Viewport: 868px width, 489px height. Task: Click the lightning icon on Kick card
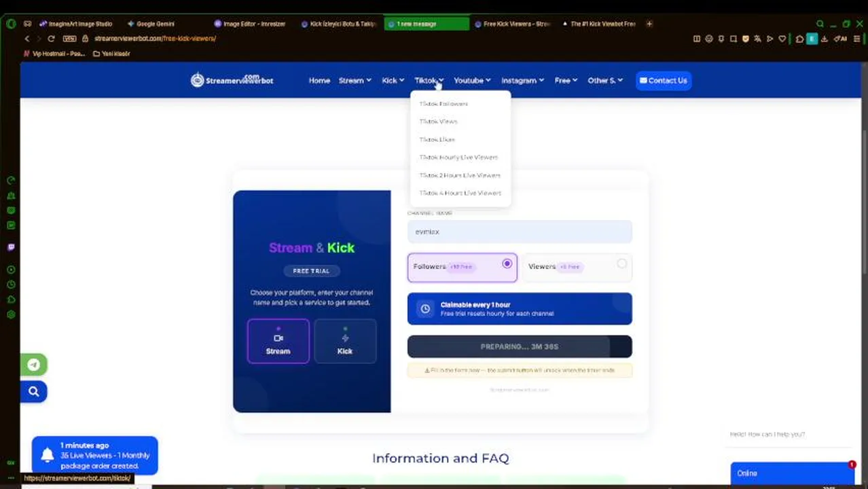tap(345, 338)
